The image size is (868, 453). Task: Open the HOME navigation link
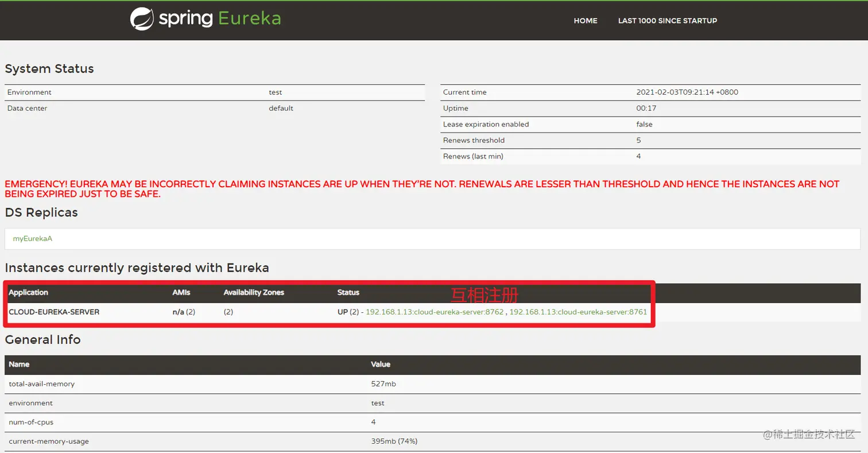pos(586,21)
